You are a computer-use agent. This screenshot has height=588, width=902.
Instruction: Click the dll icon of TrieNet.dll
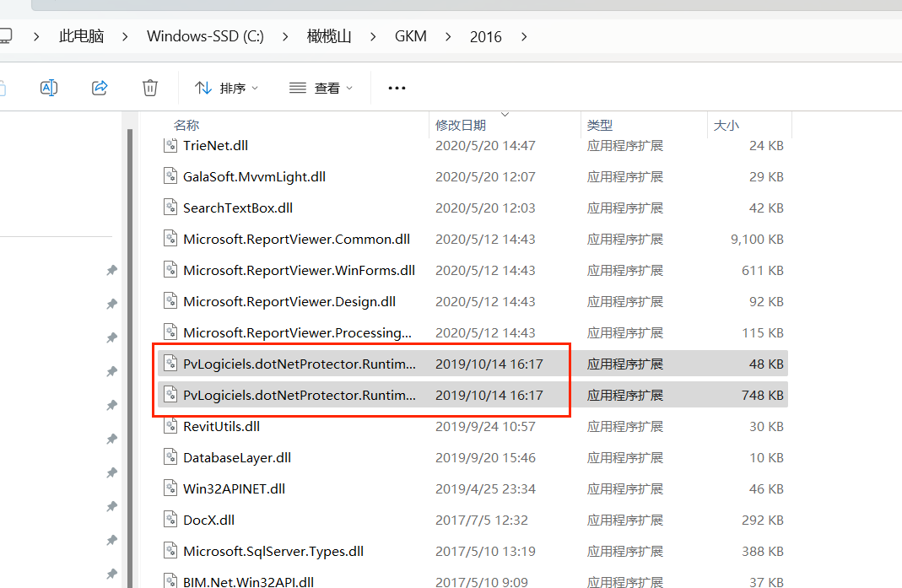(170, 144)
